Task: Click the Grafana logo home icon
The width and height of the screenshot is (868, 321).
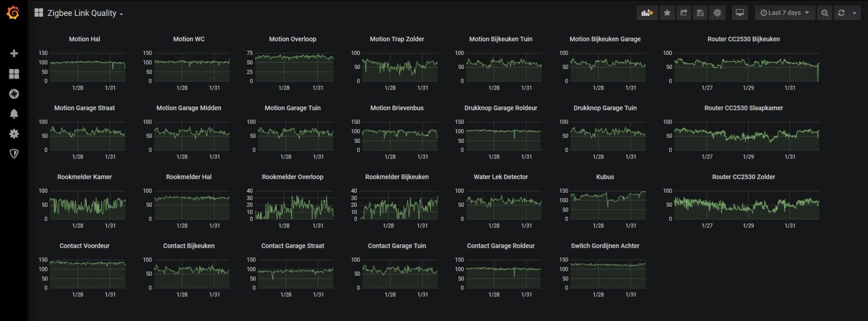Action: (14, 13)
